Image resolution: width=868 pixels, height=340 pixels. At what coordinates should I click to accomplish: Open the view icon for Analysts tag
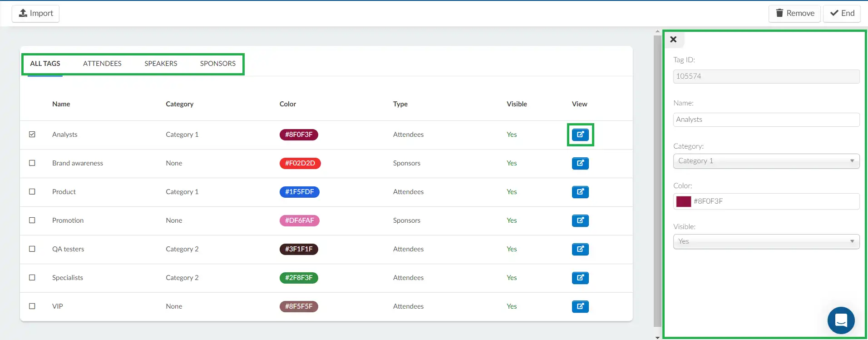[580, 135]
